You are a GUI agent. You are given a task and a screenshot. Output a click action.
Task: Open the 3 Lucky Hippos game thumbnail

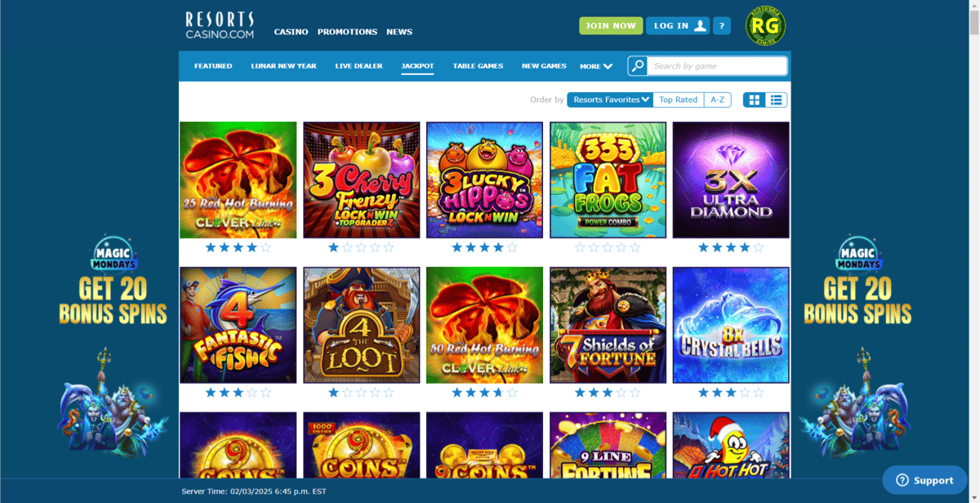485,180
